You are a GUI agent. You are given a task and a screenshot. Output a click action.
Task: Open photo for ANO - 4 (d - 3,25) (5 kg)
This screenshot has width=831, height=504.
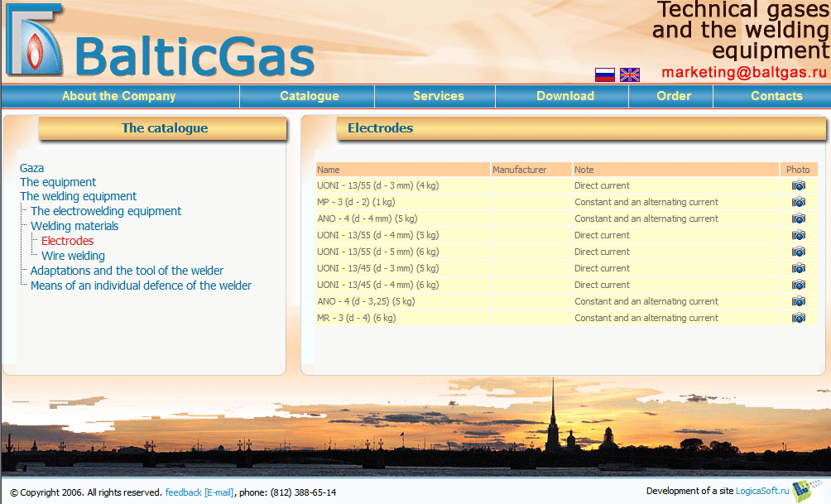coord(798,301)
